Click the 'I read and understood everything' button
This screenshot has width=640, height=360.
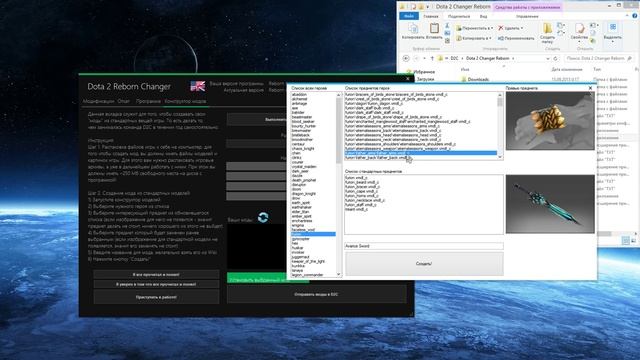pos(156,275)
